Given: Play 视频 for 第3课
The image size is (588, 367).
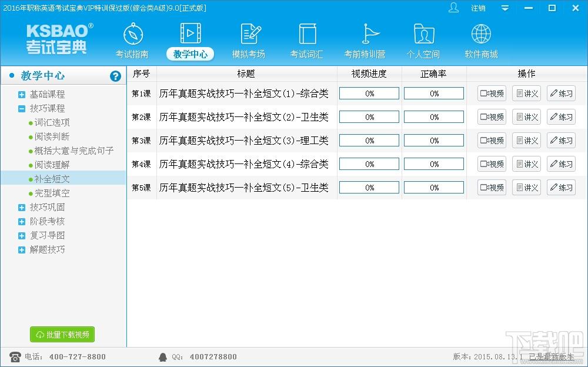Looking at the screenshot, I should click(x=492, y=141).
